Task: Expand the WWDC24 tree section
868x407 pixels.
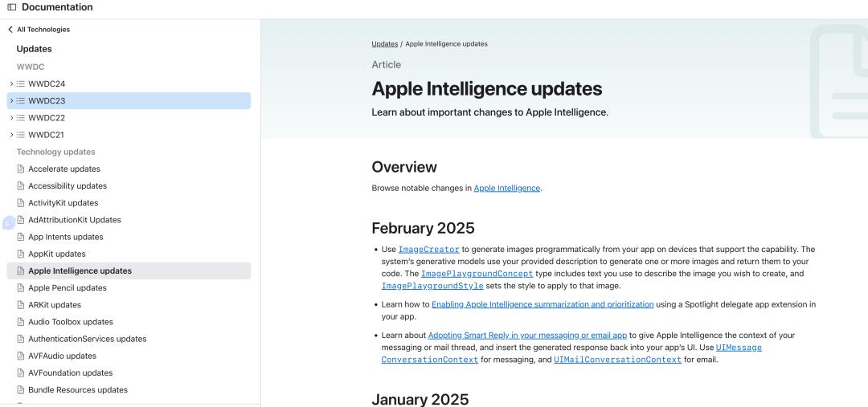Action: pyautogui.click(x=11, y=84)
